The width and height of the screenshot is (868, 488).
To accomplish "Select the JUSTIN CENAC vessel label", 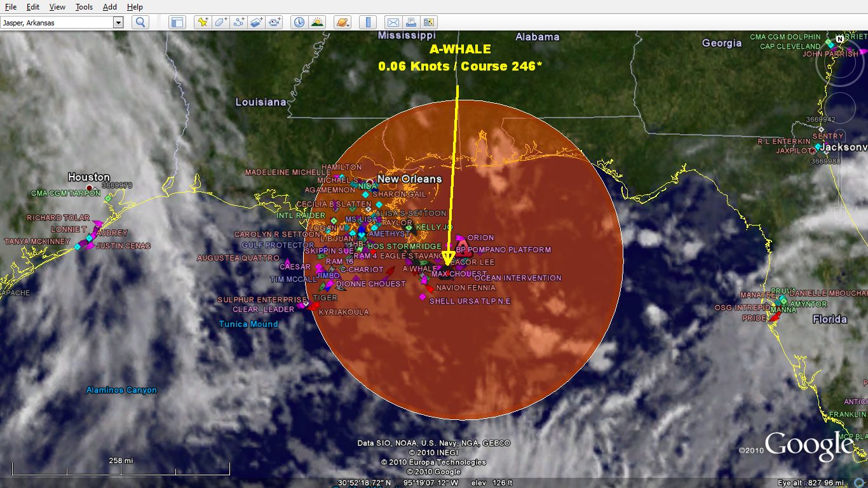I will coord(123,246).
